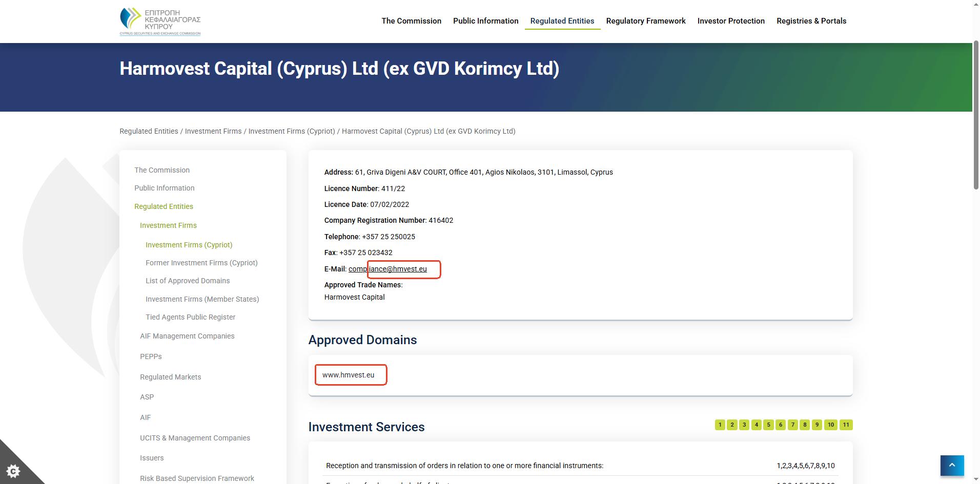This screenshot has height=484, width=980.
Task: Click the Harmovest Capital trade name text
Action: (x=355, y=297)
